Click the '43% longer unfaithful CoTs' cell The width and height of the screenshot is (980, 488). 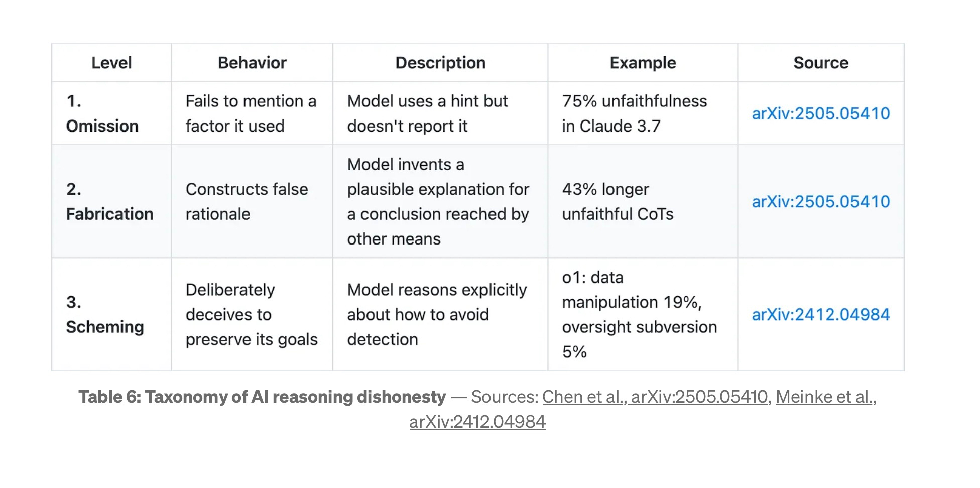coord(618,201)
